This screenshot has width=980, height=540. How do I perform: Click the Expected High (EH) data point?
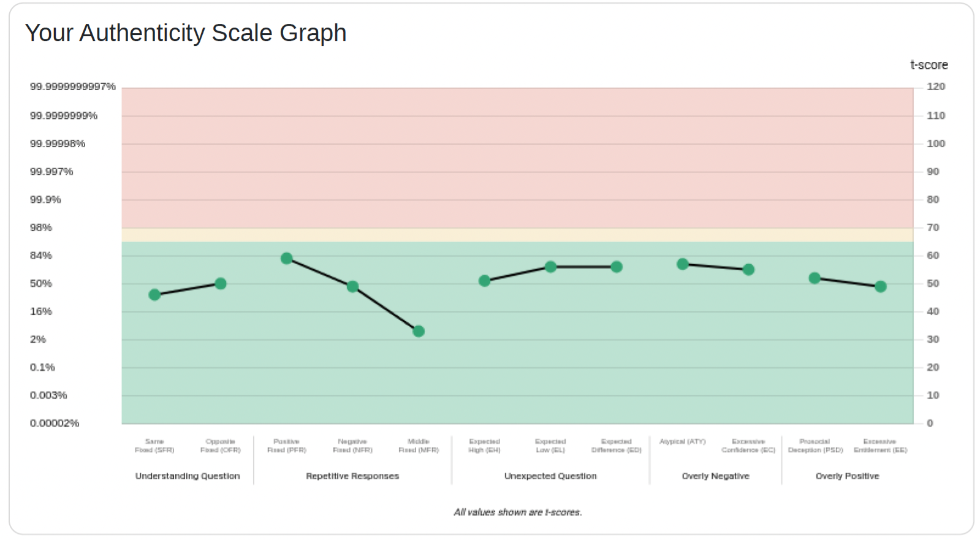point(485,281)
